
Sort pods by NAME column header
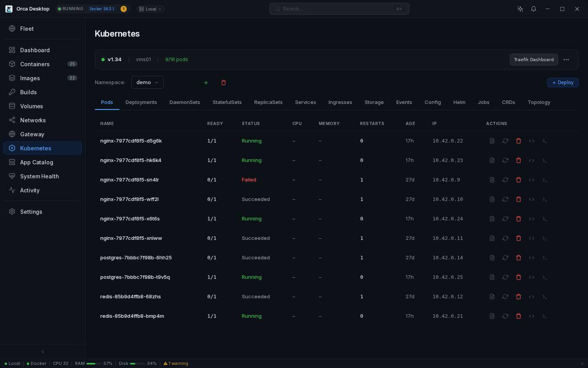(x=107, y=124)
